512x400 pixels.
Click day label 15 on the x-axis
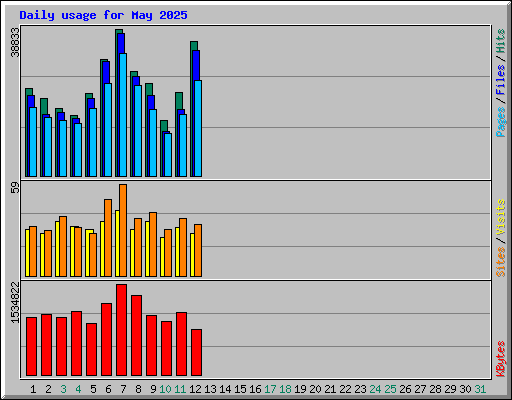point(240,389)
